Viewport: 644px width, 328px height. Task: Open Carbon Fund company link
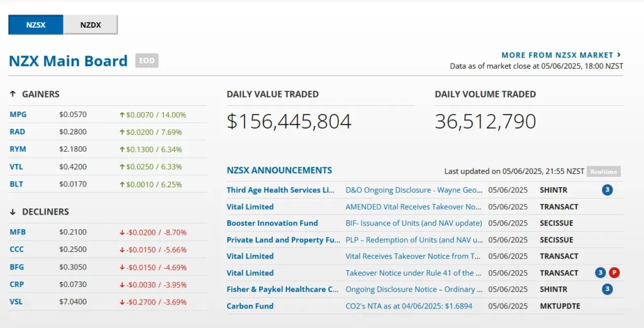coord(250,306)
